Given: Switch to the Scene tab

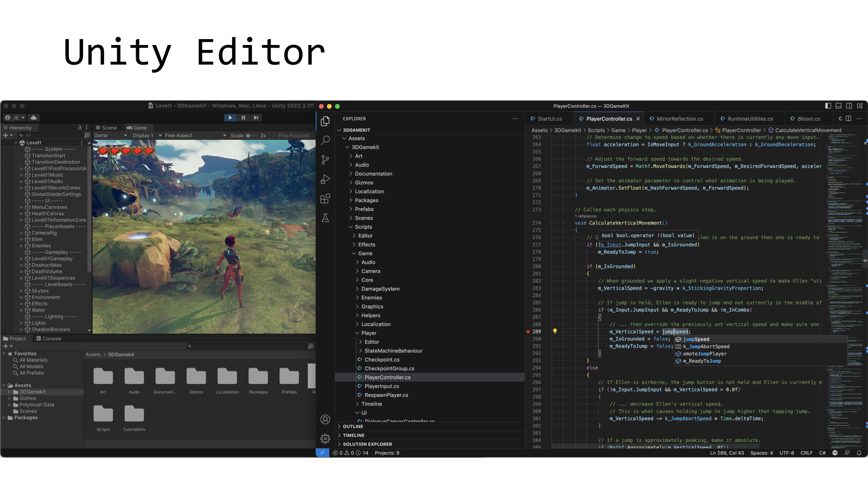Looking at the screenshot, I should tap(106, 128).
